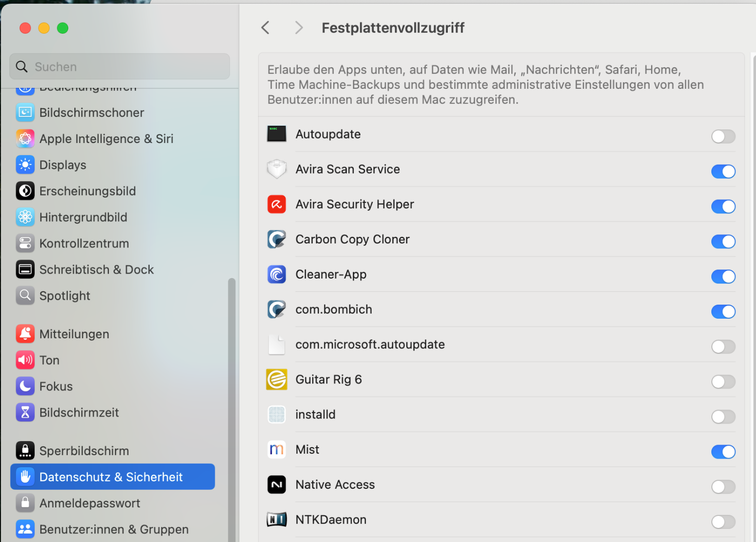Click the Carbon Copy Cloner app icon
The image size is (756, 542).
277,239
